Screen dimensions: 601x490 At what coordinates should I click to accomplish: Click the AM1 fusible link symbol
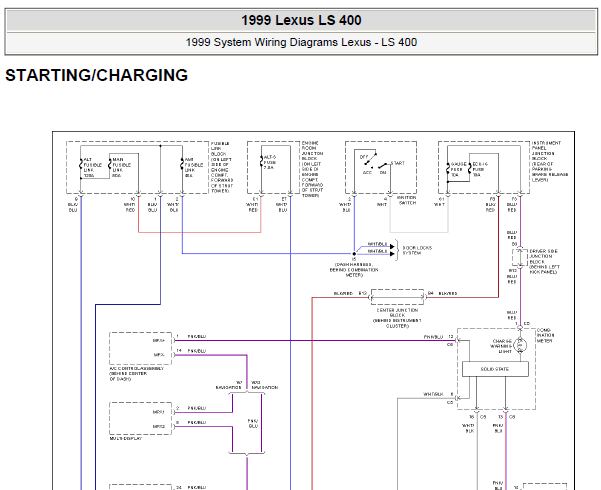point(182,164)
